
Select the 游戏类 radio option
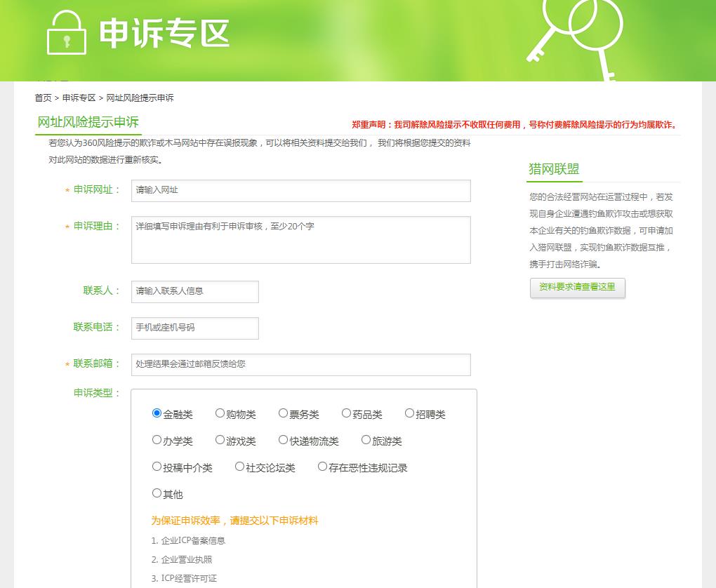click(220, 440)
